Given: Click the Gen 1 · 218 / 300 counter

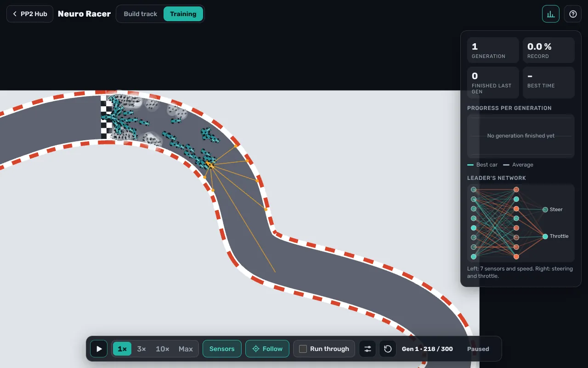Looking at the screenshot, I should (427, 349).
